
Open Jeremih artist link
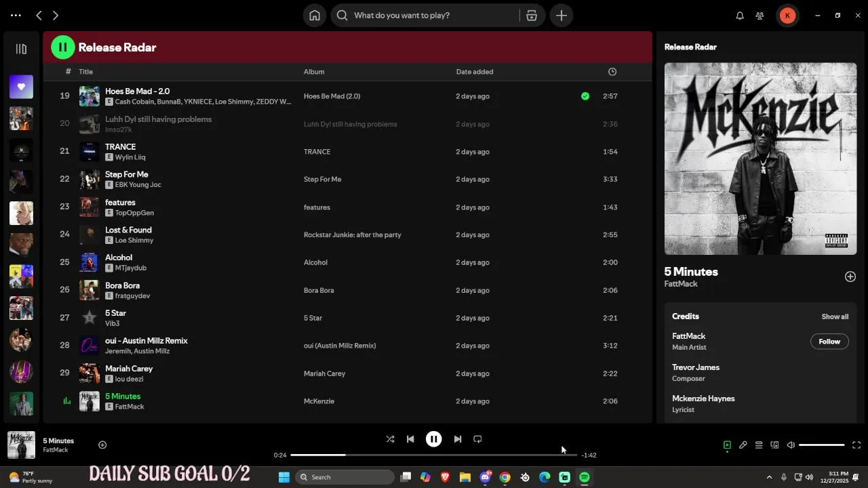pos(117,351)
